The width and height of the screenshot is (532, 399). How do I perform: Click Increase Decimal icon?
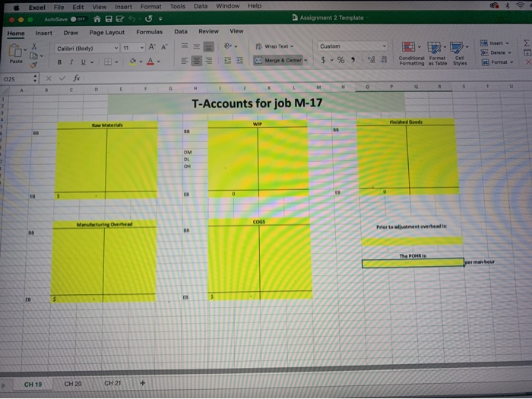click(x=371, y=60)
